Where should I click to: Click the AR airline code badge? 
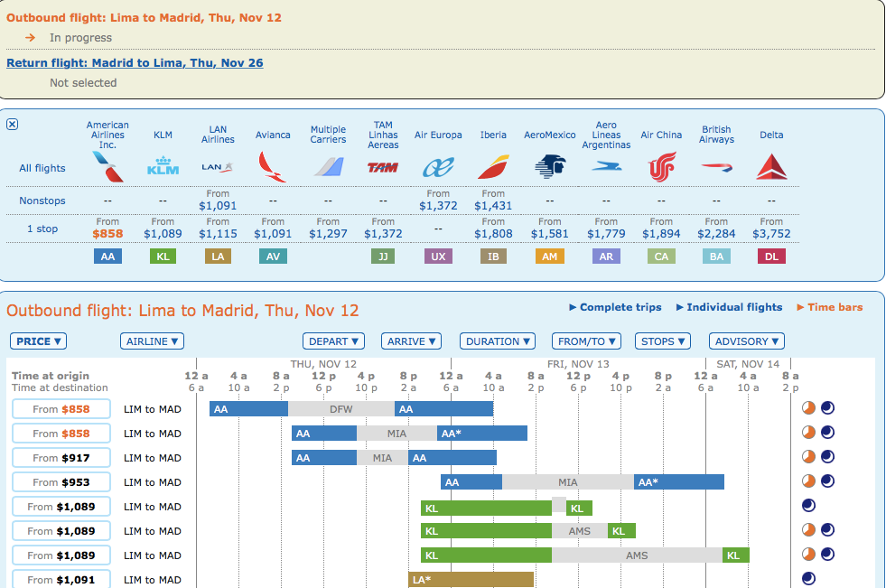click(x=606, y=257)
